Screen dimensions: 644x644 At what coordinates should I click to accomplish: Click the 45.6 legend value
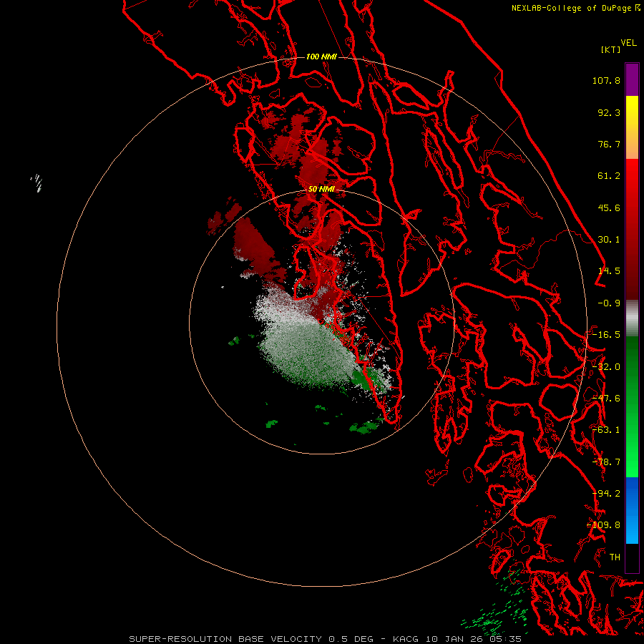pyautogui.click(x=609, y=208)
